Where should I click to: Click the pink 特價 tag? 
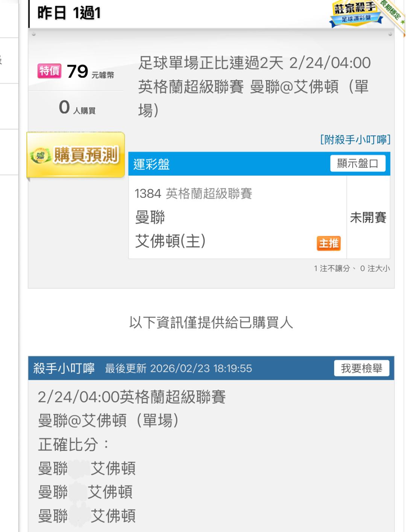[x=49, y=71]
